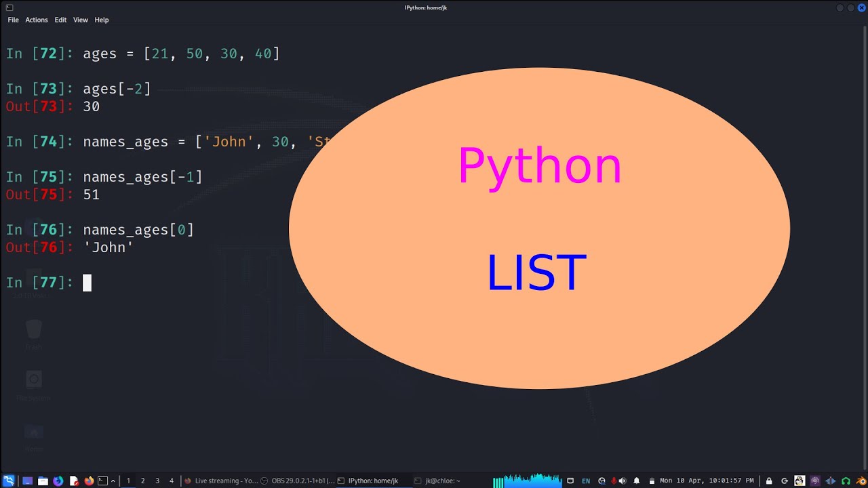Click the red microphone tray icon

click(x=614, y=481)
